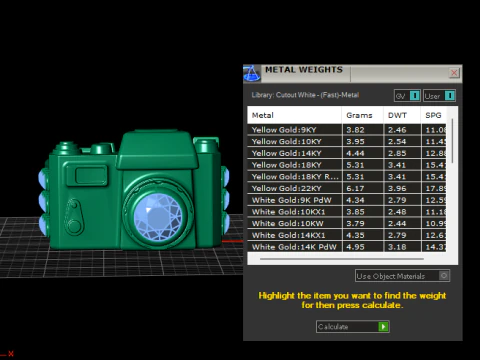
Task: Select the Yellow Gold:22KY row
Action: [347, 188]
